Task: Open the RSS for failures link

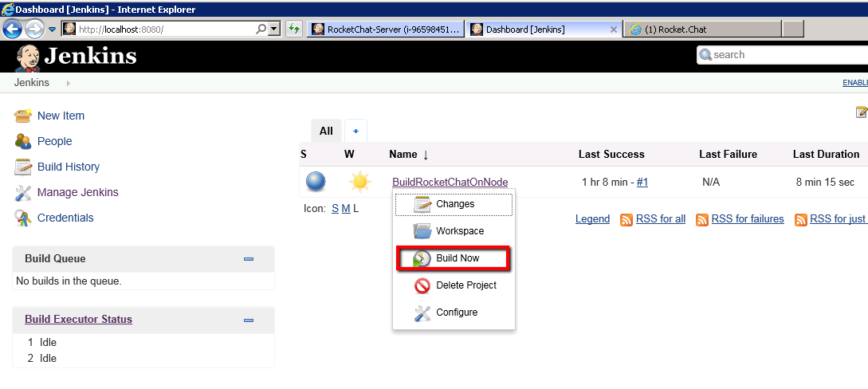Action: [x=748, y=219]
